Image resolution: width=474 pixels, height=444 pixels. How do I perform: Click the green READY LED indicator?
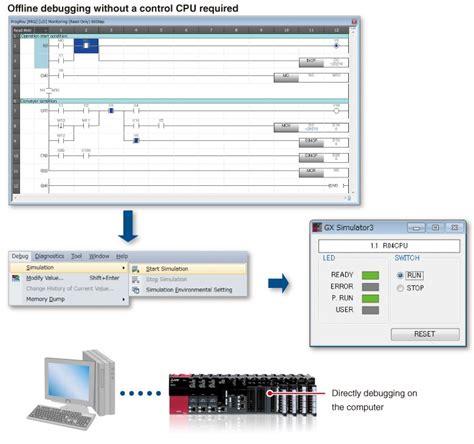pos(370,275)
